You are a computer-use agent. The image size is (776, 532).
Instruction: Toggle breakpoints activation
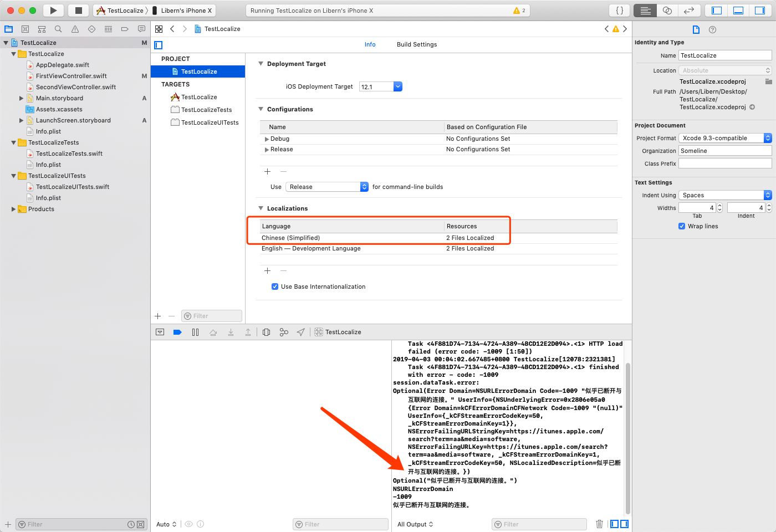tap(177, 332)
